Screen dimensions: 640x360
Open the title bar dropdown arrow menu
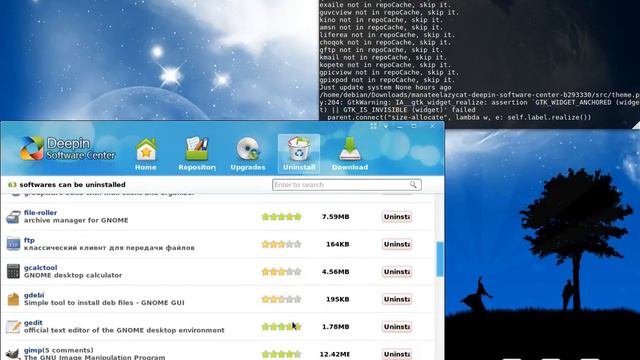(386, 127)
